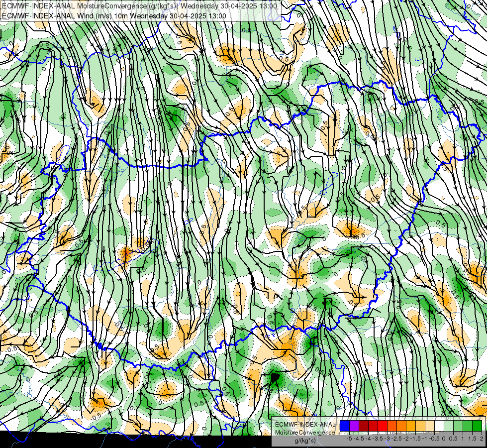Click the '-4' legend scale label
Image resolution: width=487 pixels, height=448 pixels.
tap(368, 439)
